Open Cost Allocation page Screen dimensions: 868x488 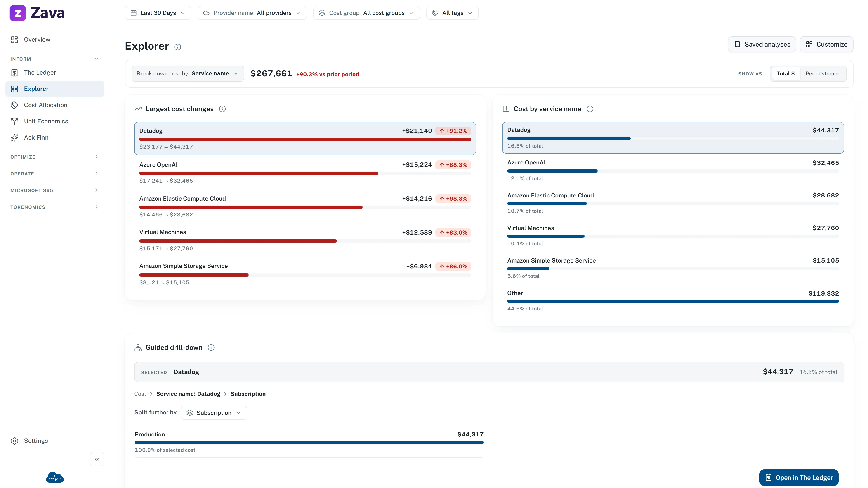click(x=55, y=105)
